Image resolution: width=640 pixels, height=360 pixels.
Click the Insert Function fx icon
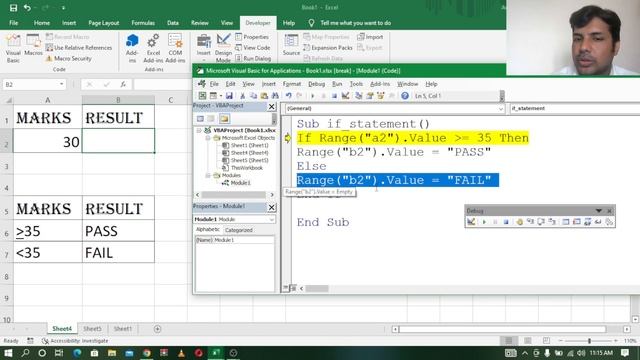click(x=123, y=84)
